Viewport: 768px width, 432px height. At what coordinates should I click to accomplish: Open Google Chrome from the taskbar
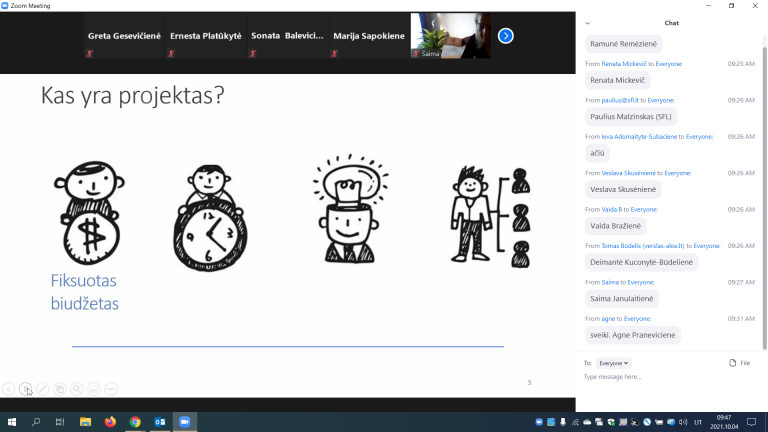(135, 422)
